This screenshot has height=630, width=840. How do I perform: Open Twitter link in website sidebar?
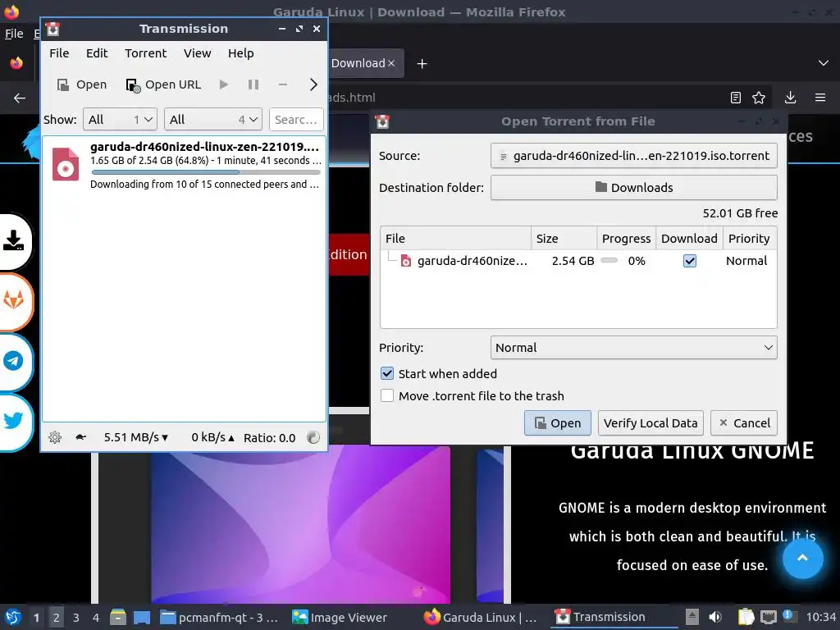coord(13,421)
